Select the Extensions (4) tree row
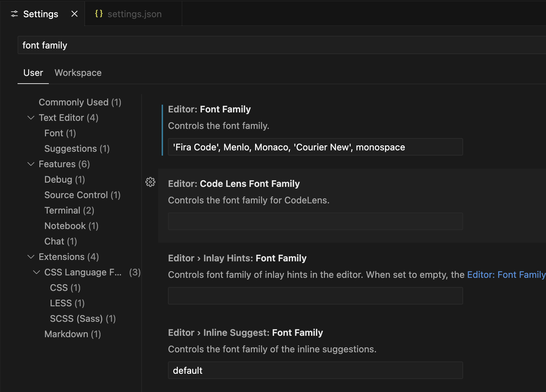 pos(69,257)
